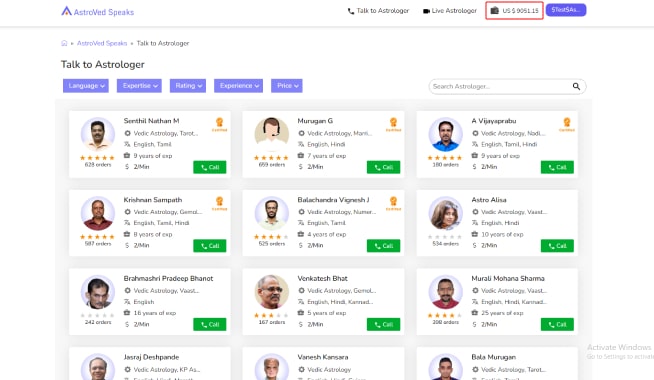Call astrologer A Vijayaprabu
This screenshot has width=654, height=380.
point(557,167)
